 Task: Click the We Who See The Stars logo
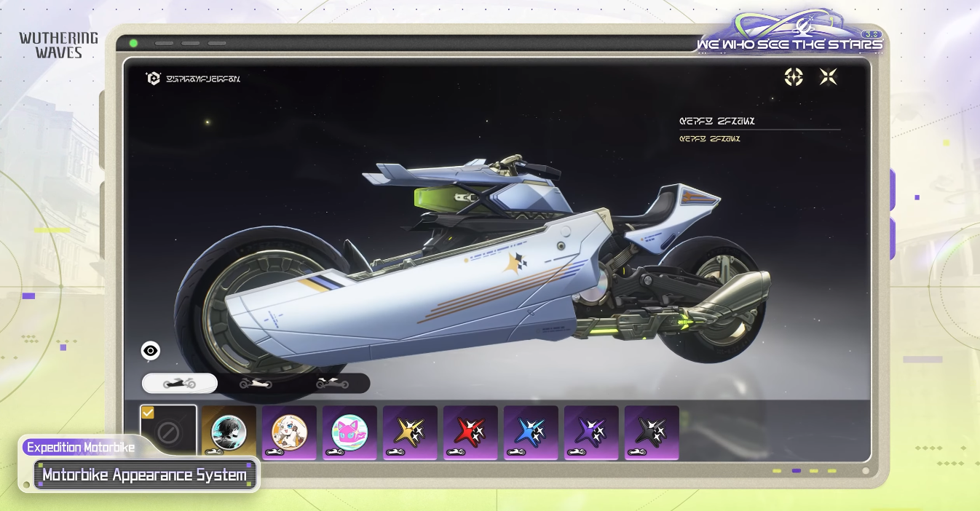coord(789,35)
